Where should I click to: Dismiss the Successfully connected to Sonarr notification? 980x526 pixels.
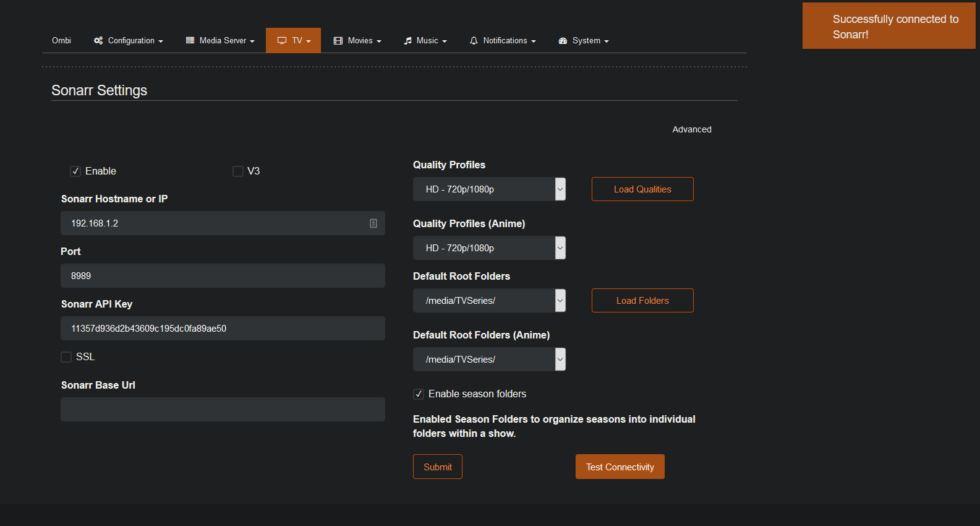889,26
